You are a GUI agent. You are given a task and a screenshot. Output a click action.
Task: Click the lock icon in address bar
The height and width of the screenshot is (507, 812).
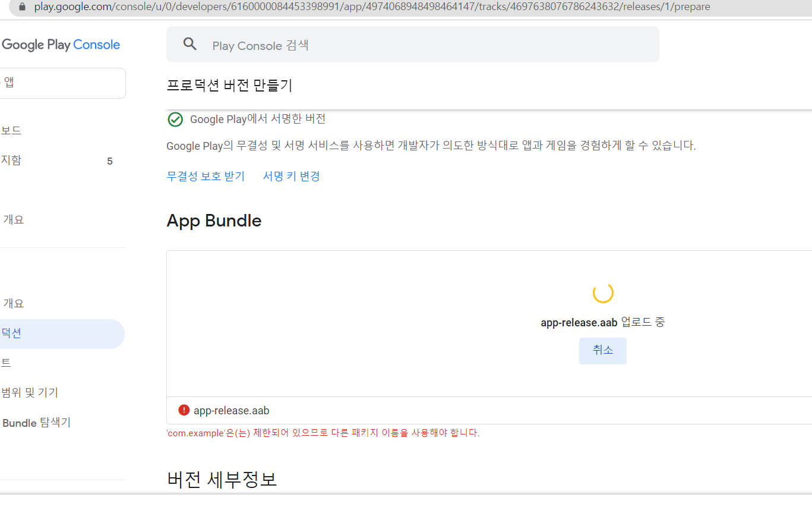coord(23,7)
